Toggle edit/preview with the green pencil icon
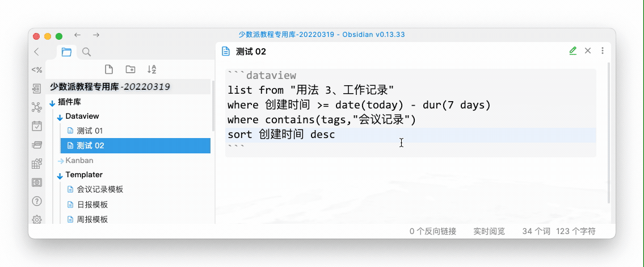 coord(573,51)
